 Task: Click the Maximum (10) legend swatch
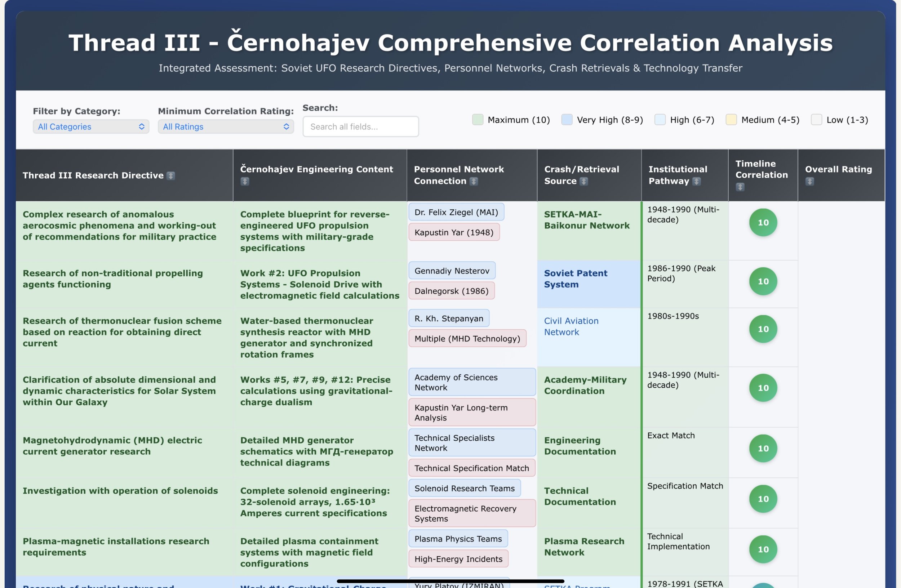click(478, 120)
